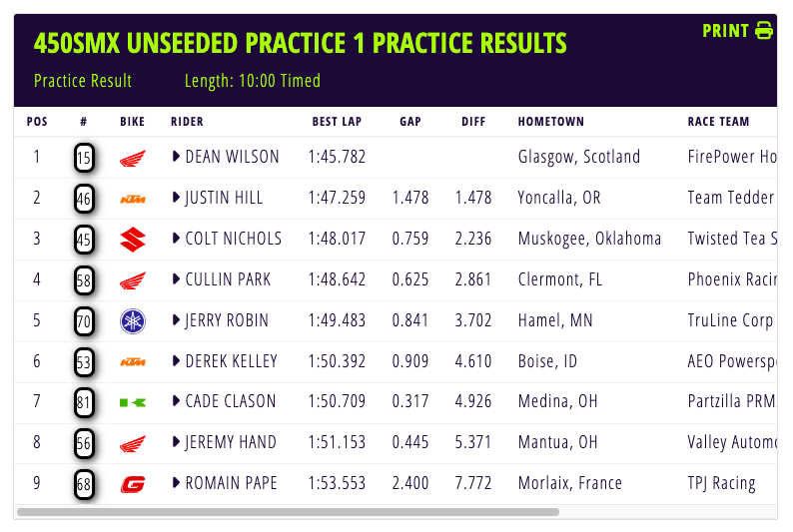Click Cade Clason's Kawasaki bike logo
Viewport: 793px width, 532px height.
(x=133, y=402)
